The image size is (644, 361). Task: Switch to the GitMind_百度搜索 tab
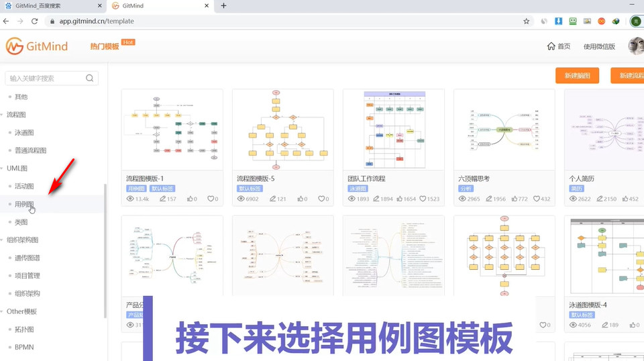[53, 6]
